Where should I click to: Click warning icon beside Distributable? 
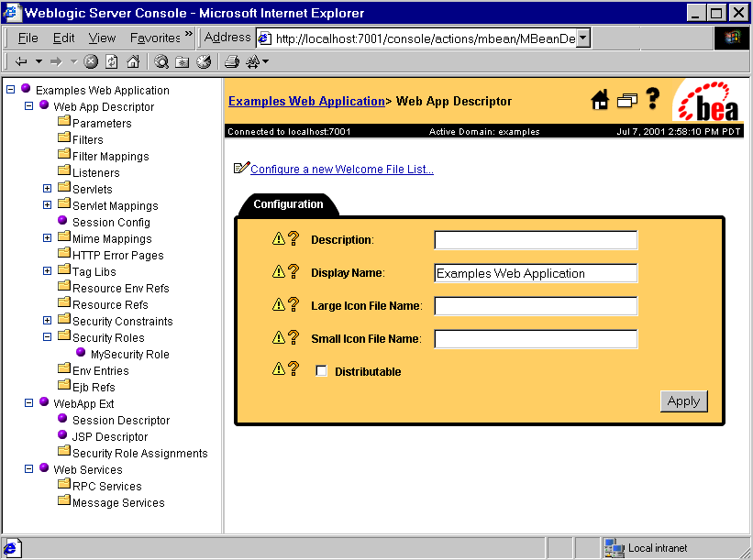[x=279, y=368]
